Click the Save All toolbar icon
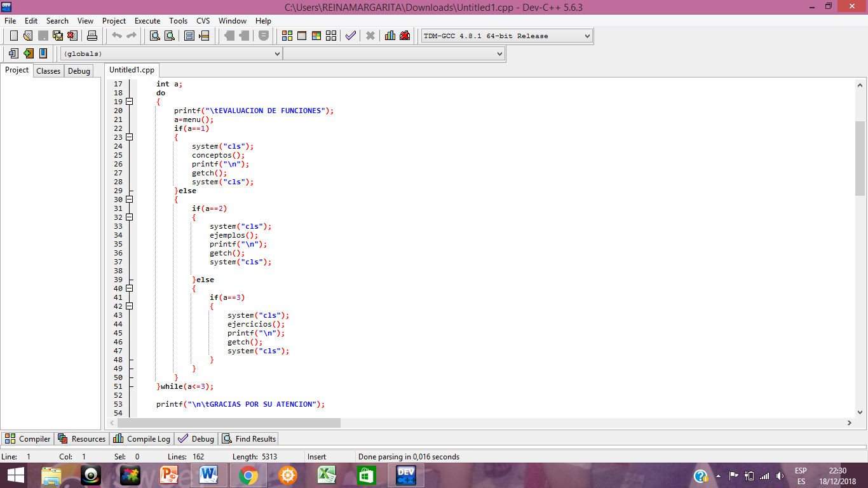 tap(58, 36)
